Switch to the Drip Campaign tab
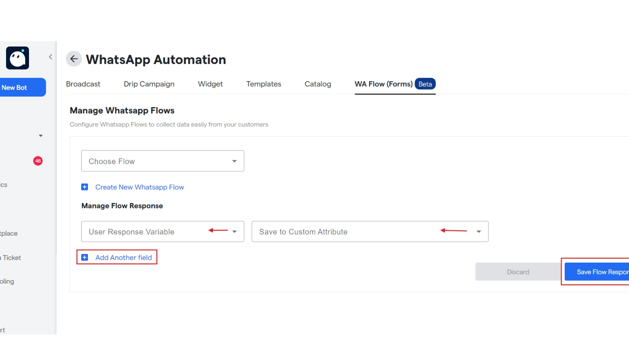 click(x=149, y=84)
